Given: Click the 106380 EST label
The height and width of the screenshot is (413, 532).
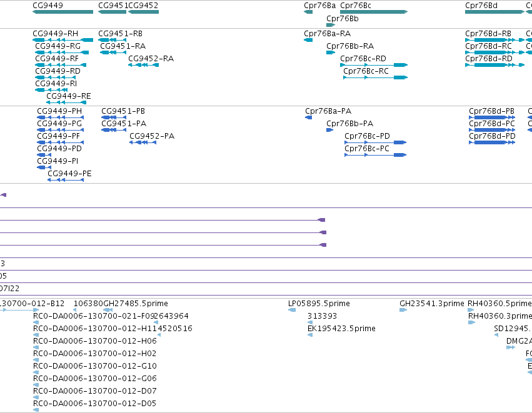Looking at the screenshot, I should [88, 304].
